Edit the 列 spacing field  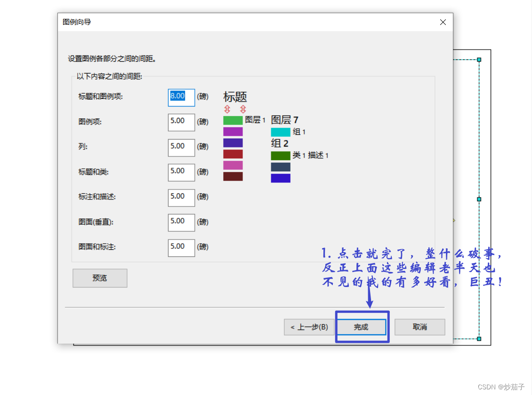click(181, 148)
